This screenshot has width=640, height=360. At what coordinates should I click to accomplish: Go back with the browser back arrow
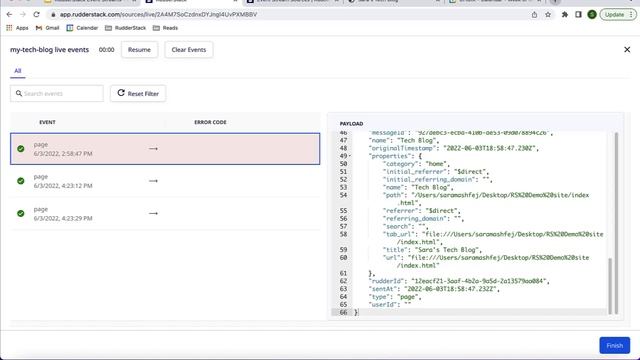tap(9, 14)
